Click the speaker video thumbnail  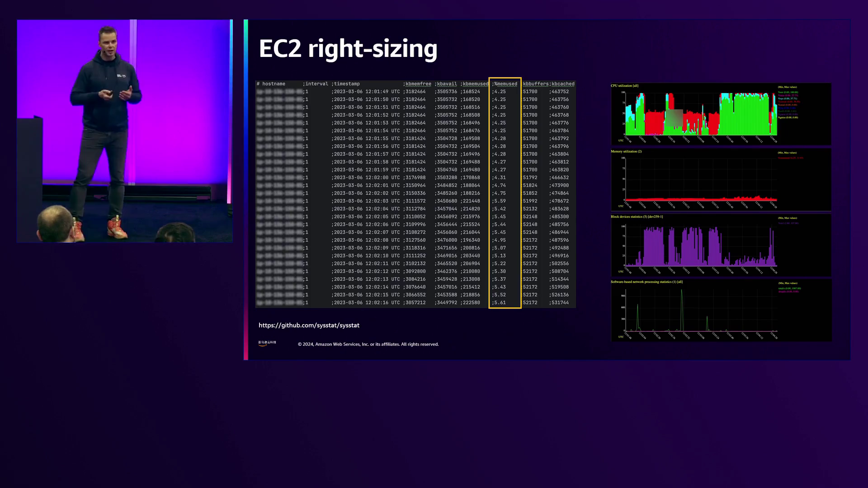coord(125,131)
